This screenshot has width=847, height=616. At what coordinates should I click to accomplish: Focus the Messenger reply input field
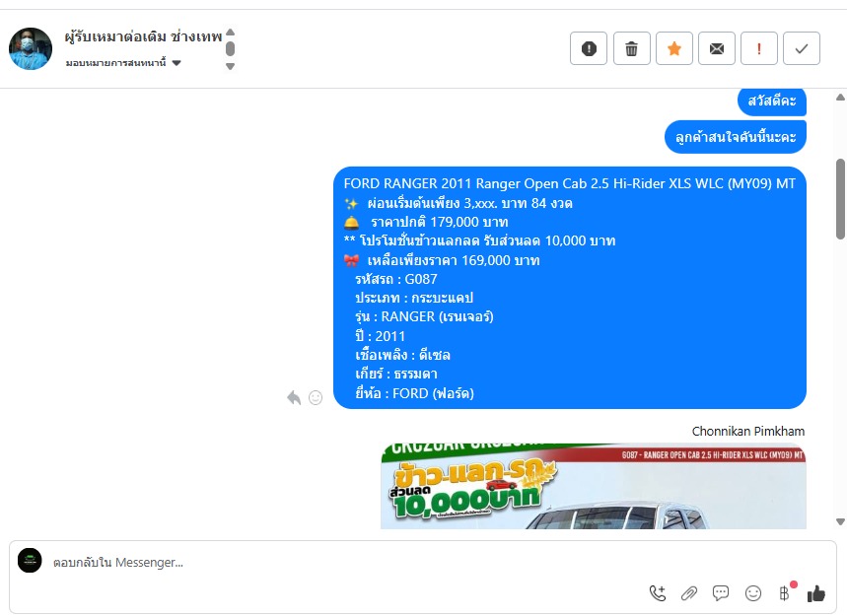[x=346, y=562]
